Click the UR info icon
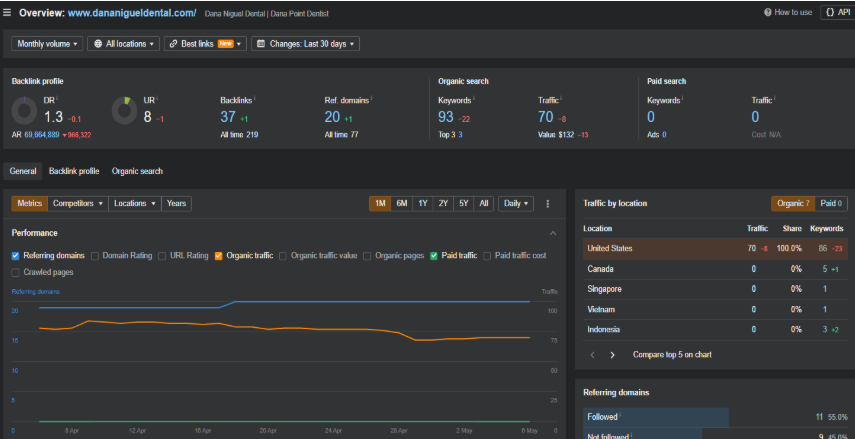This screenshot has width=855, height=439. pos(158,99)
